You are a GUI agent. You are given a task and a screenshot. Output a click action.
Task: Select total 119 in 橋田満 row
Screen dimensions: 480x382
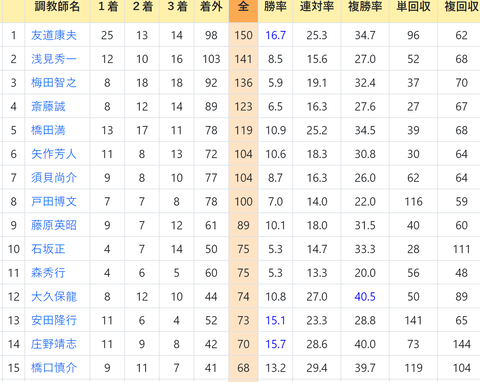[243, 130]
